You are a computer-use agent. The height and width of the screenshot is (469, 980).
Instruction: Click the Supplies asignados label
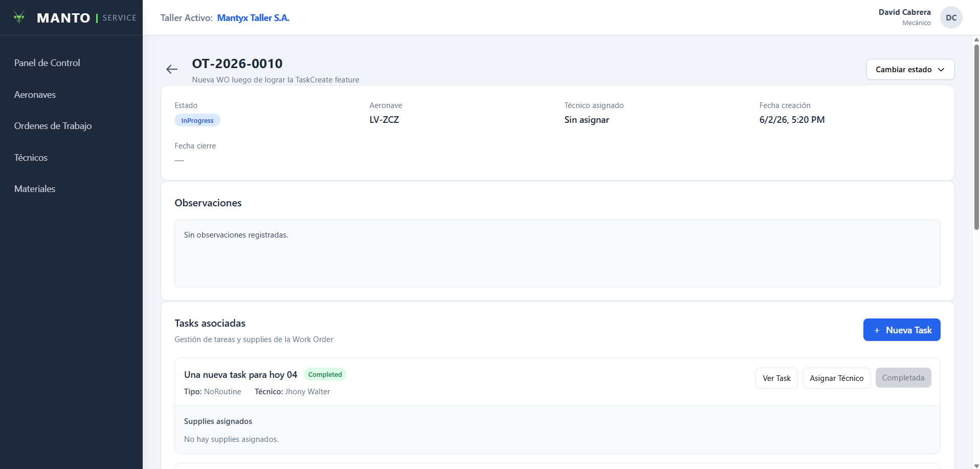(x=218, y=421)
